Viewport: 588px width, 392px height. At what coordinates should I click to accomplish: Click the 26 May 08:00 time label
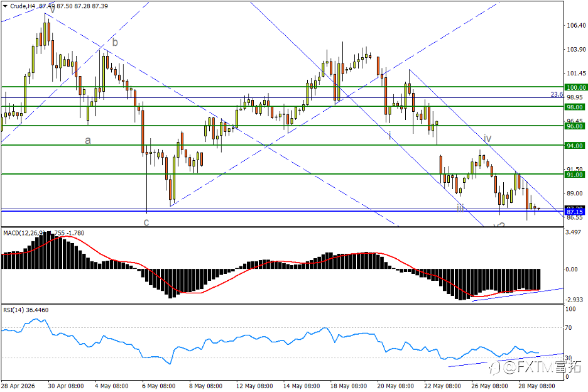[489, 386]
